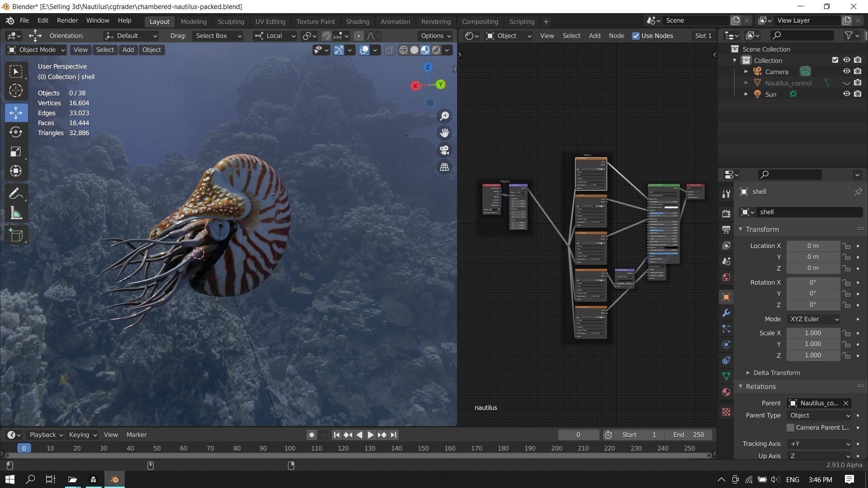
Task: Click the zoom view magnifier icon
Action: point(444,116)
